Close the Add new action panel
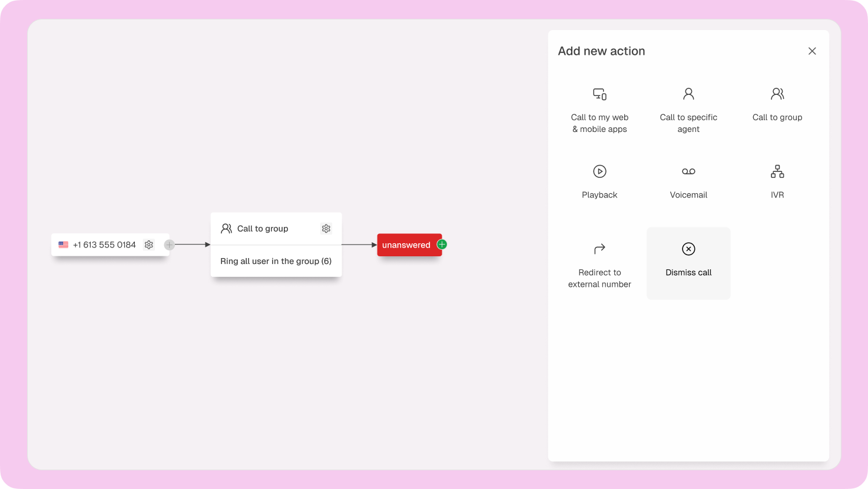This screenshot has width=868, height=489. coord(812,51)
